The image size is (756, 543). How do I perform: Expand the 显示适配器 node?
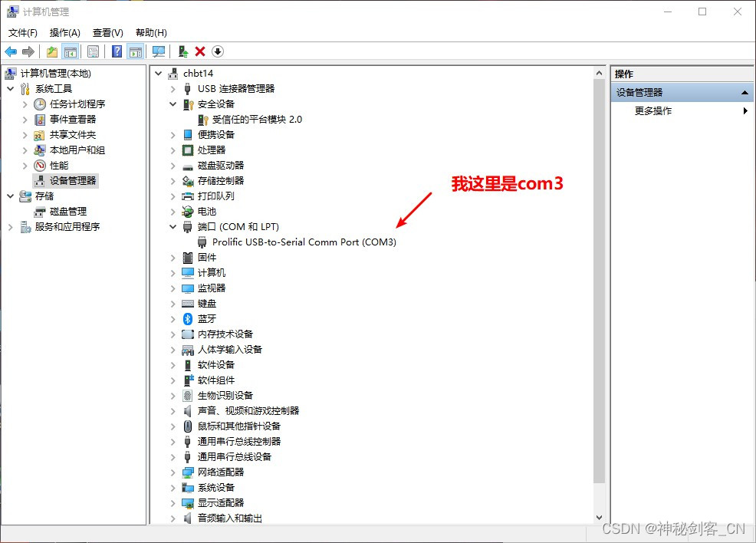click(173, 503)
